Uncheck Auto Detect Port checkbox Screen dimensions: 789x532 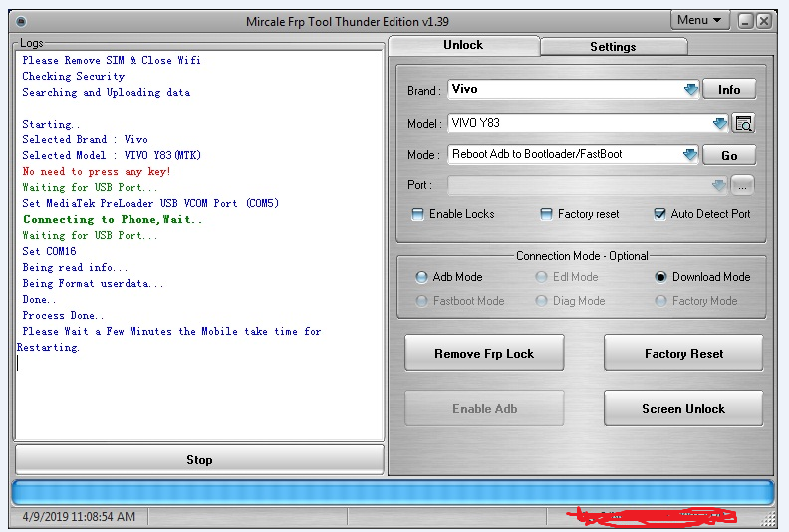point(659,214)
